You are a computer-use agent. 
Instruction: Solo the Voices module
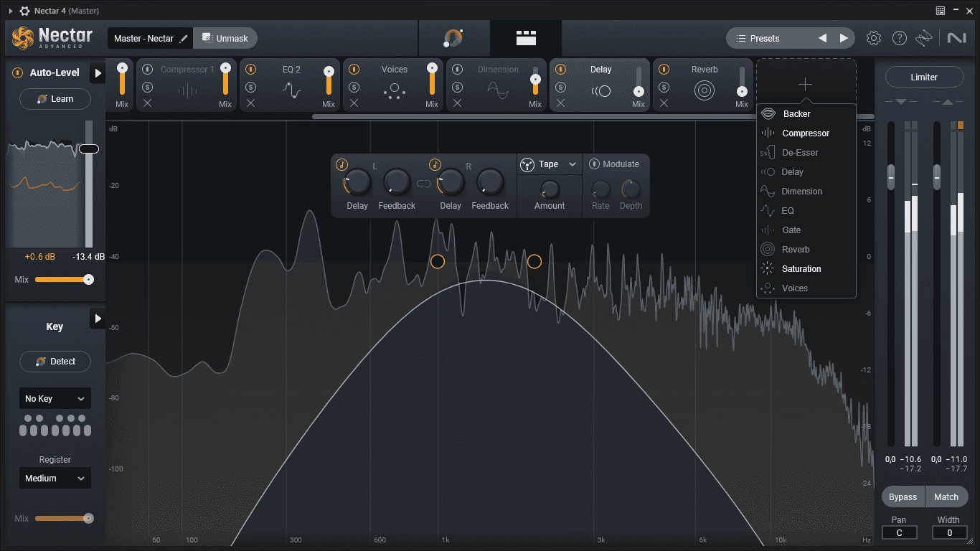pos(354,87)
